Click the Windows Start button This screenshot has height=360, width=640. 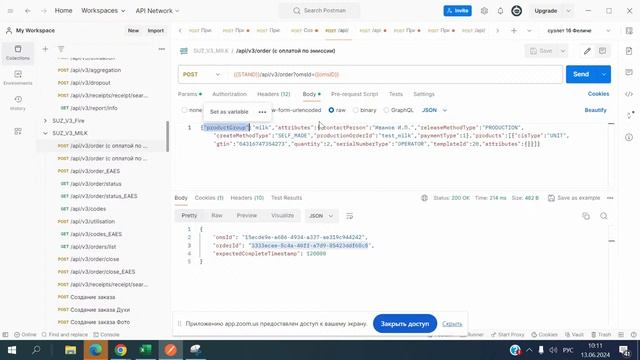(x=12, y=350)
